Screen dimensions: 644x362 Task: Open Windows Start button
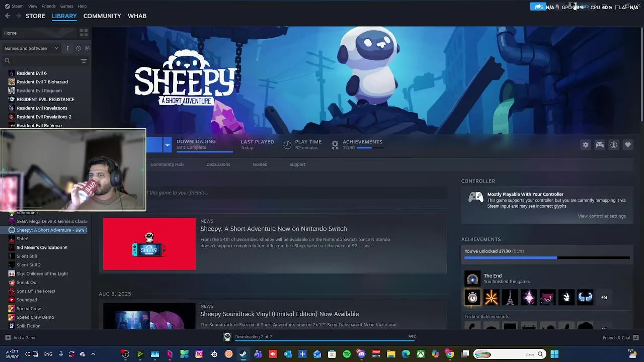[554, 354]
